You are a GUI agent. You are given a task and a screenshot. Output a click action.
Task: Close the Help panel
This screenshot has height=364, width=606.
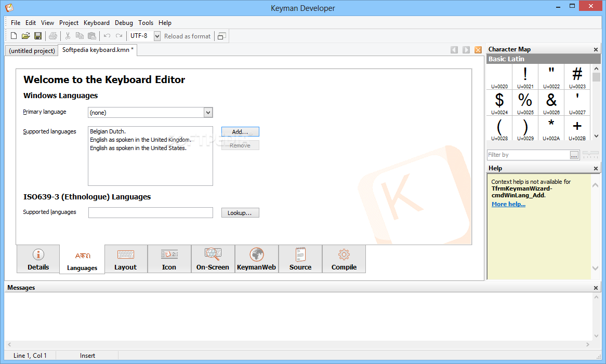[596, 168]
